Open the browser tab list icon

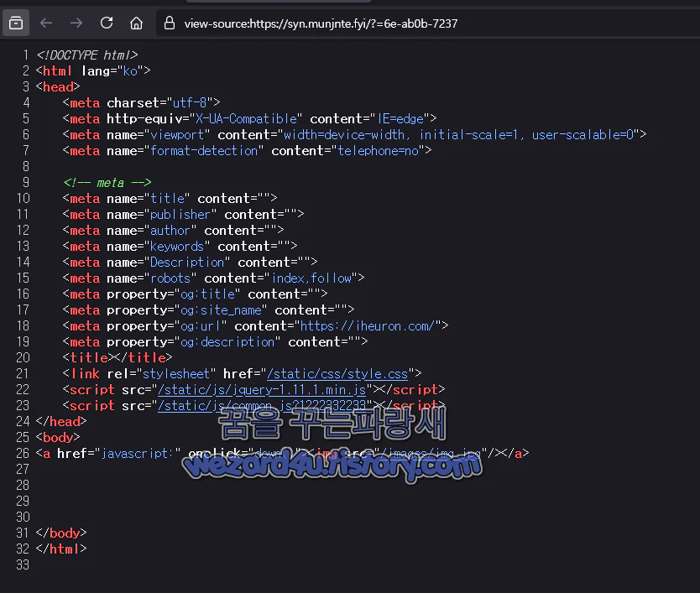pos(16,23)
